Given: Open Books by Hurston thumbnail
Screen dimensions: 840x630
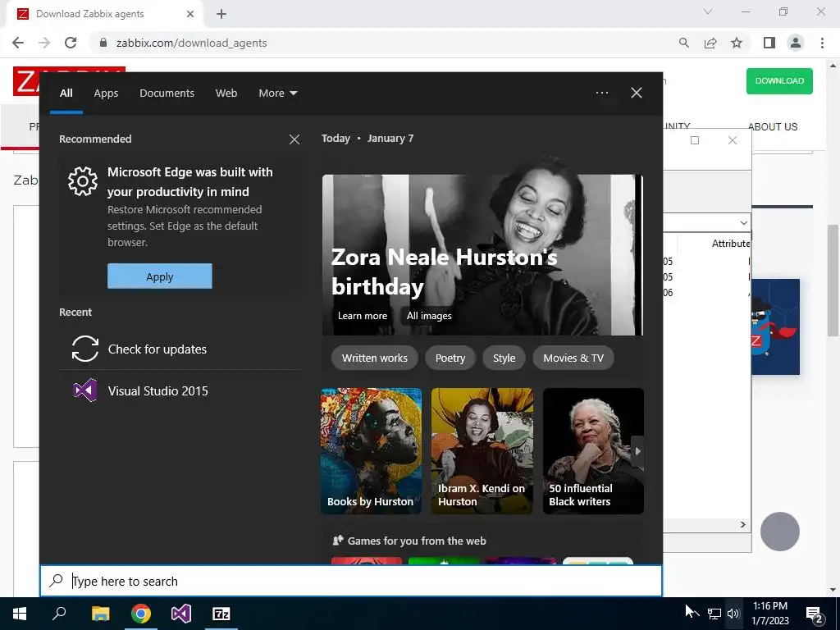Looking at the screenshot, I should click(x=372, y=451).
